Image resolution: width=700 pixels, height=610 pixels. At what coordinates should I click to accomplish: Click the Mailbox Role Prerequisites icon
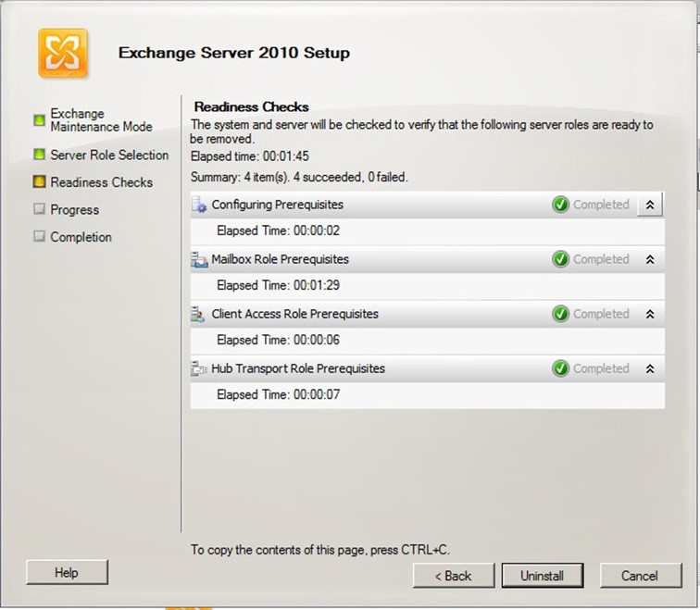click(199, 260)
